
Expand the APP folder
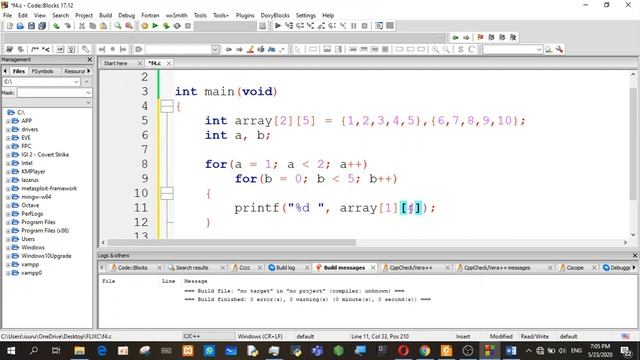point(8,121)
